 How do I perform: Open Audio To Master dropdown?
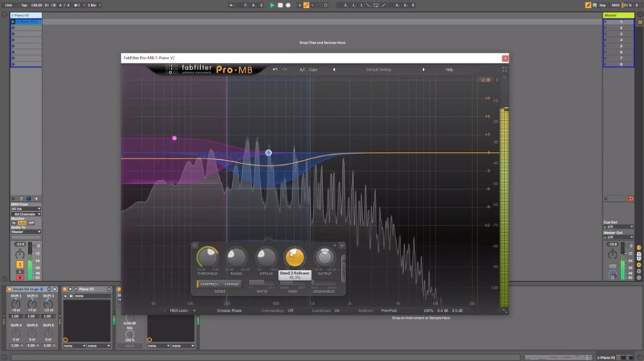[x=26, y=232]
